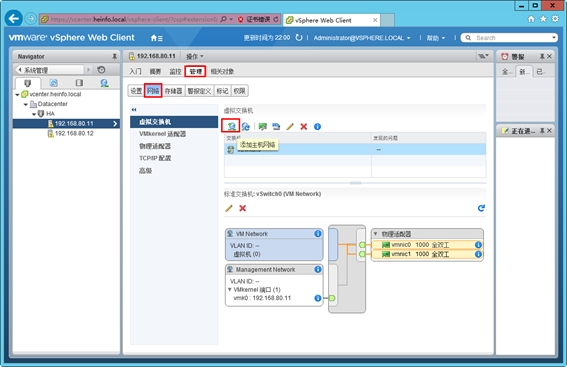Switch to the Storage navigator tab
The height and width of the screenshot is (367, 567).
click(79, 83)
